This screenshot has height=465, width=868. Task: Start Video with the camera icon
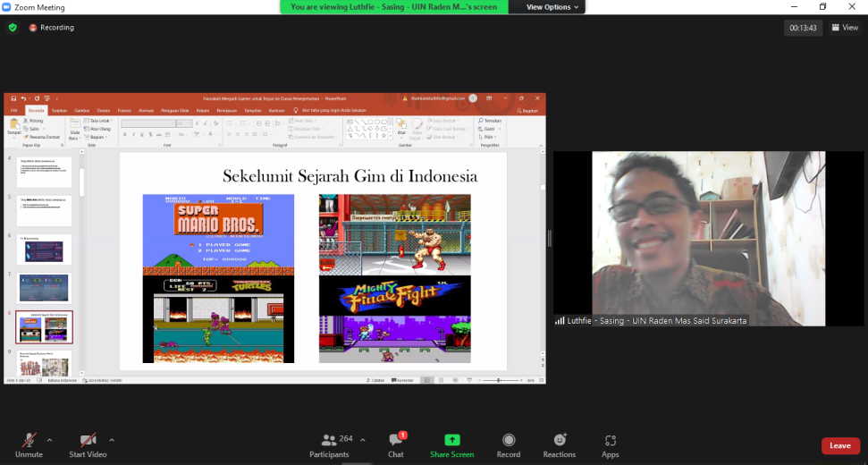pyautogui.click(x=88, y=445)
